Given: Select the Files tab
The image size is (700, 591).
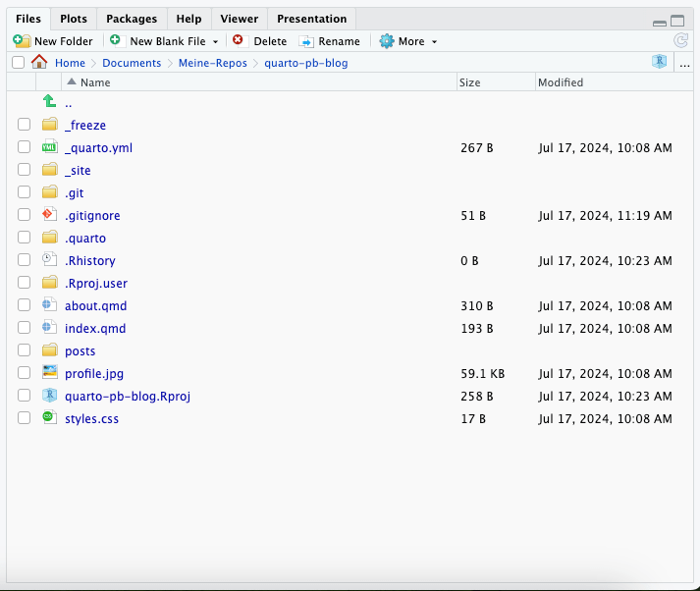Looking at the screenshot, I should click(x=28, y=19).
